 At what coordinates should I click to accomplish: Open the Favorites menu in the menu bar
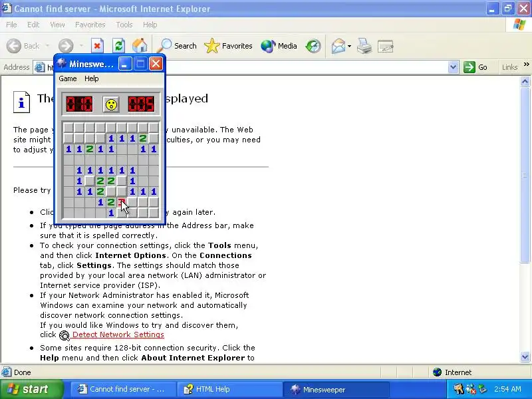point(90,25)
